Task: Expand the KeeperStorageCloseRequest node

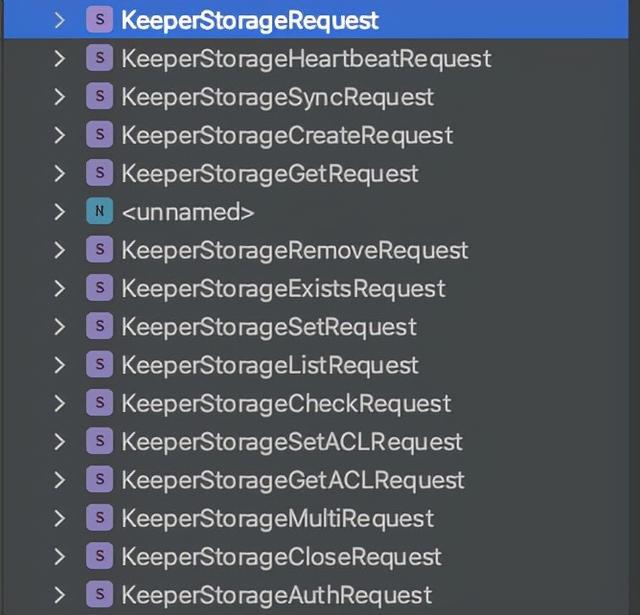Action: 60,556
